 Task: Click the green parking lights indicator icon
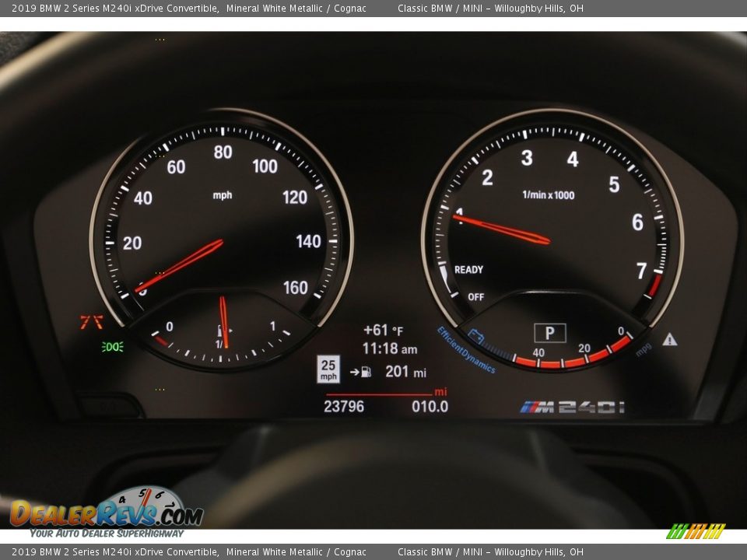coord(113,347)
